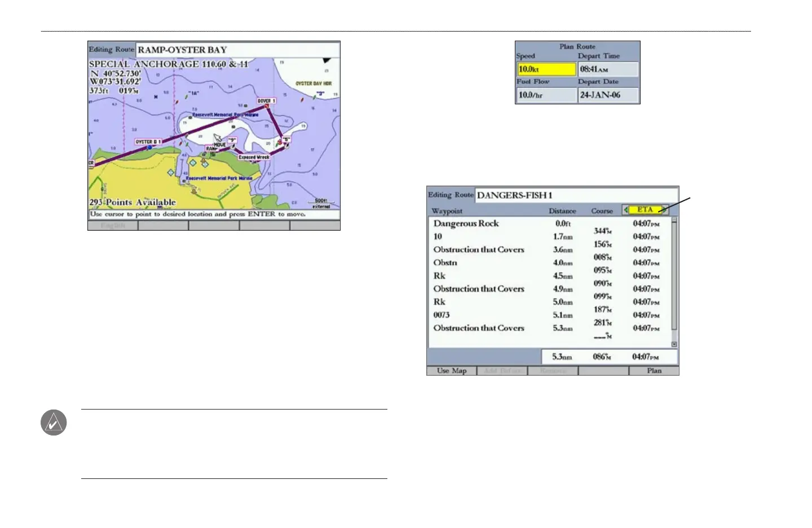This screenshot has width=812, height=528.
Task: Click the Course column header
Action: [602, 211]
